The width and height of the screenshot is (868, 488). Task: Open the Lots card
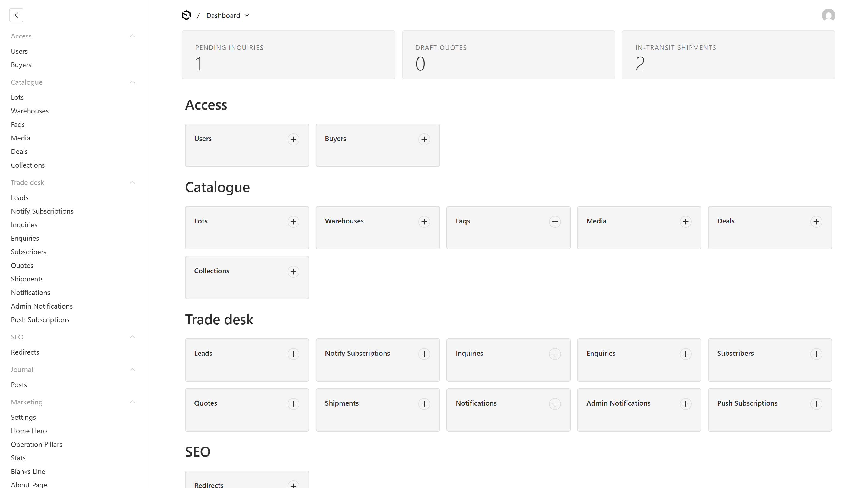[247, 228]
